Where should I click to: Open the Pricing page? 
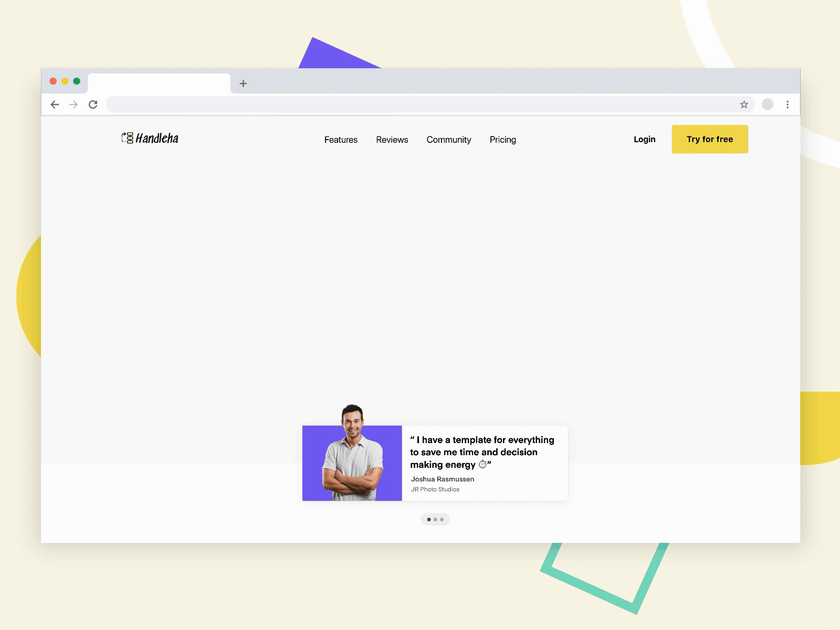click(502, 140)
